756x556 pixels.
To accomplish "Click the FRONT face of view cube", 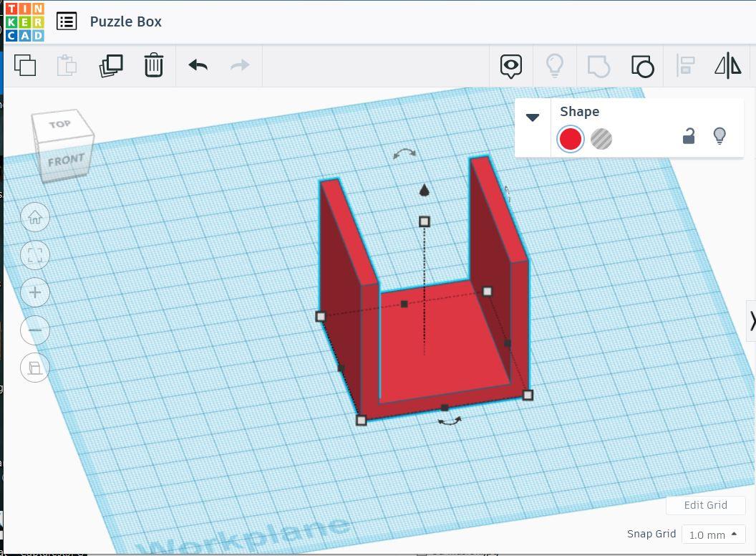I will click(66, 160).
